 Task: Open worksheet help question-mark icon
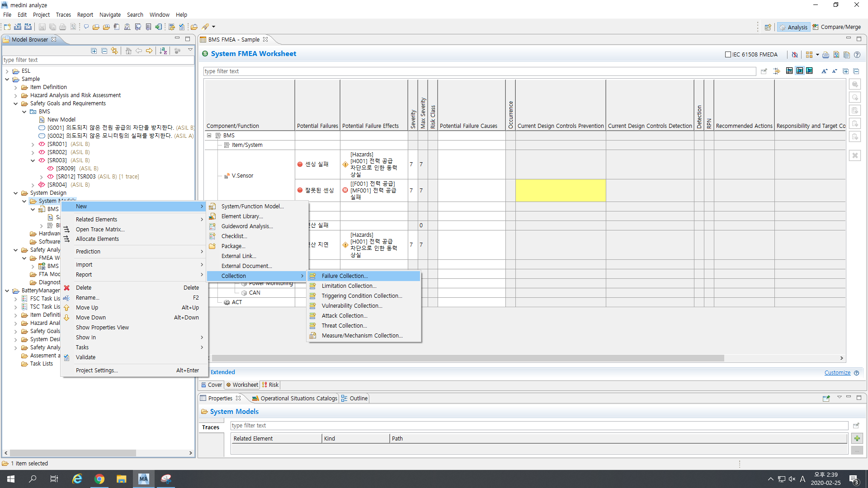pyautogui.click(x=857, y=55)
